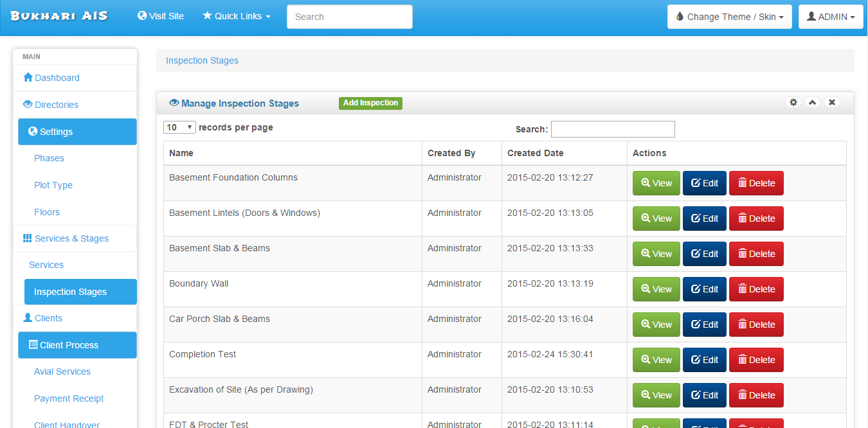Close panel using the X icon
The height and width of the screenshot is (428, 868).
(x=832, y=102)
